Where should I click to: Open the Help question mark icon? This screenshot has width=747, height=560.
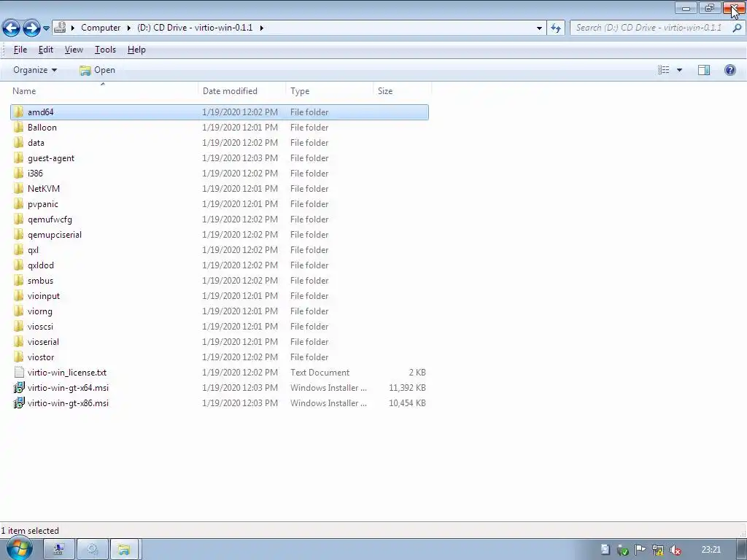point(729,70)
